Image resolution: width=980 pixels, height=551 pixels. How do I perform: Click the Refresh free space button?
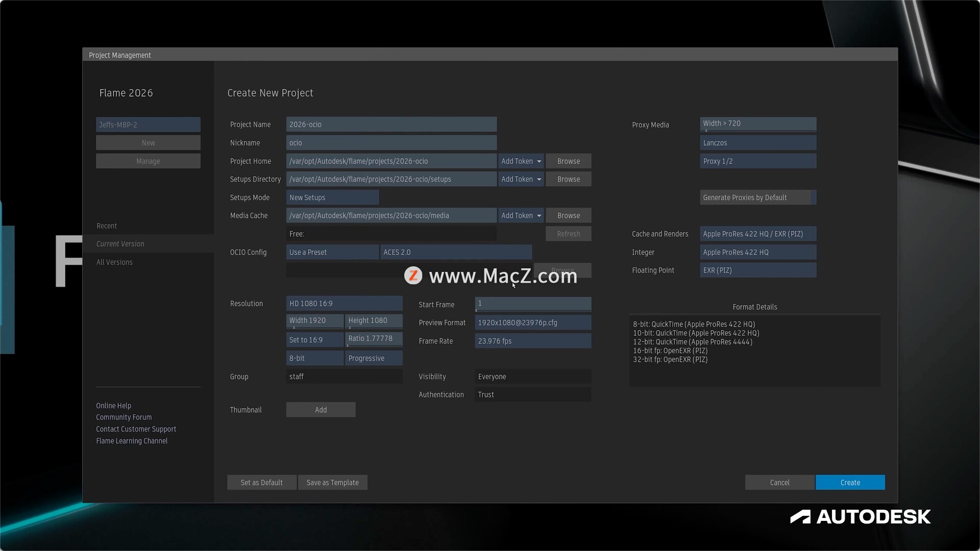(568, 234)
